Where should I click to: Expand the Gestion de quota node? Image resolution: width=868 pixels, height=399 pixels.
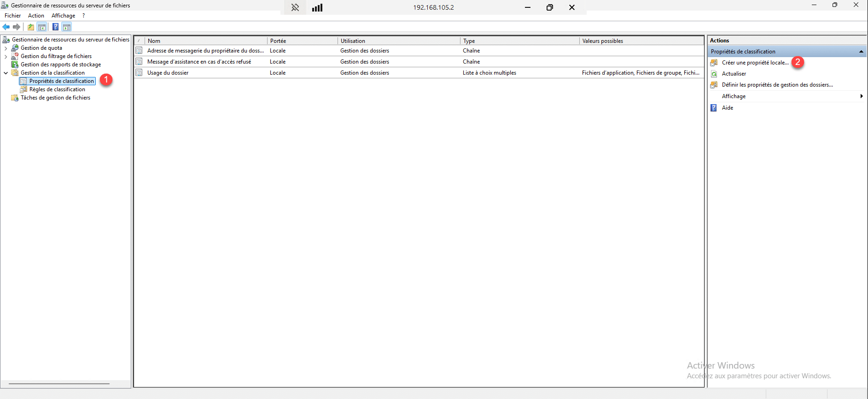(x=6, y=48)
